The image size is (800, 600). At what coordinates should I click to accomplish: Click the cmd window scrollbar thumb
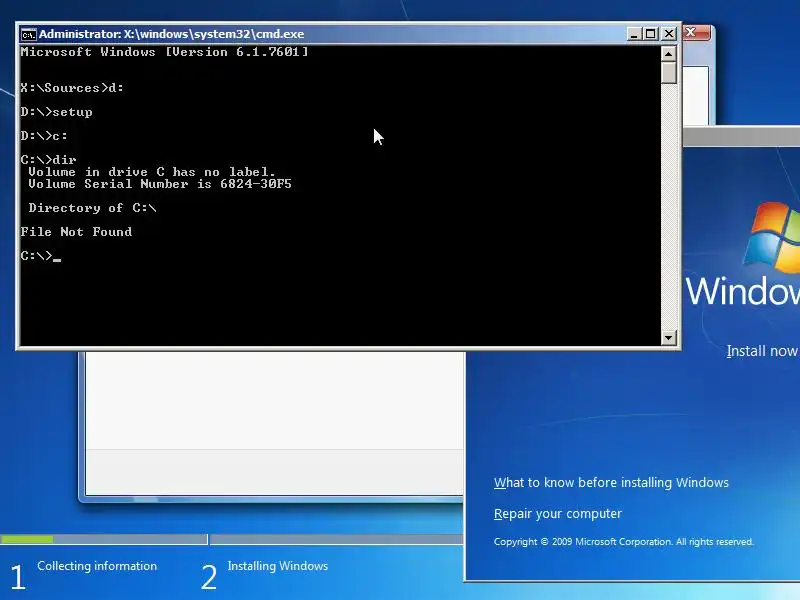(668, 72)
